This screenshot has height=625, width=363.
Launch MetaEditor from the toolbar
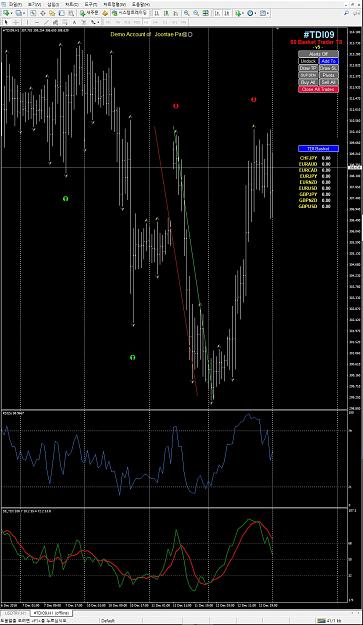pos(105,13)
